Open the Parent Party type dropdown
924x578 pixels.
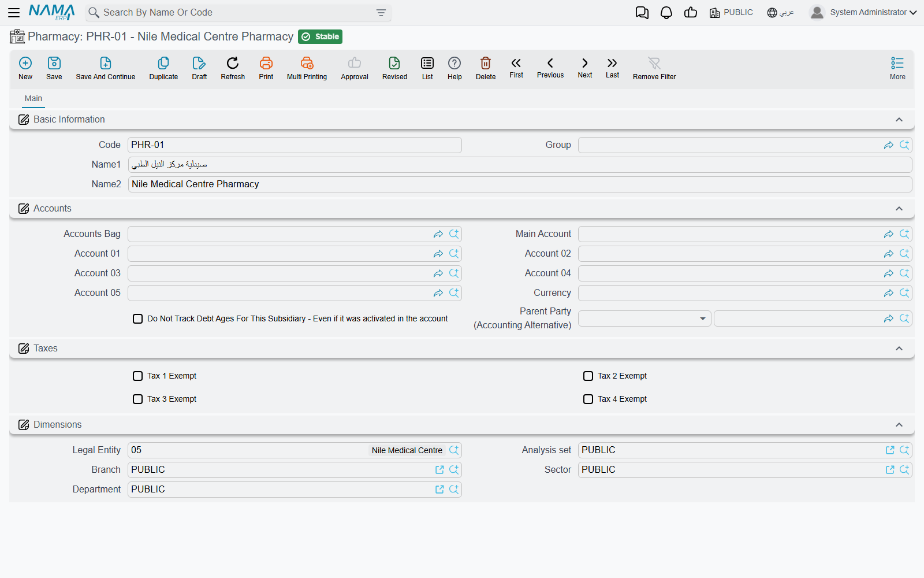[x=644, y=318]
